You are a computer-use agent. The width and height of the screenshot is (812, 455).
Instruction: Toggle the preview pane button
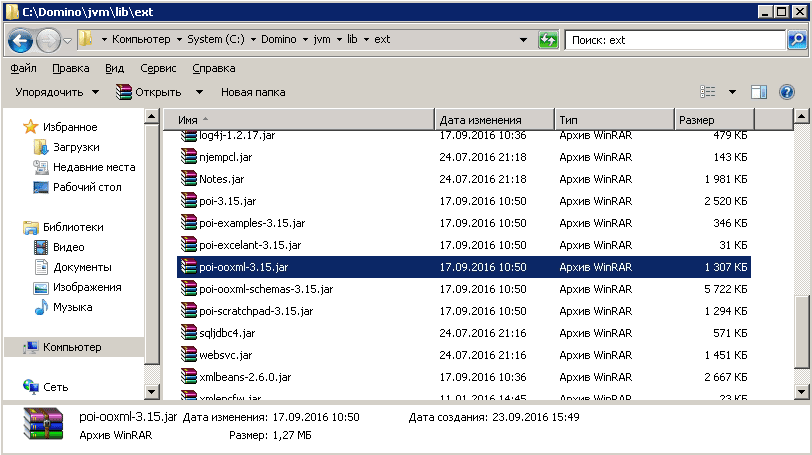(758, 92)
